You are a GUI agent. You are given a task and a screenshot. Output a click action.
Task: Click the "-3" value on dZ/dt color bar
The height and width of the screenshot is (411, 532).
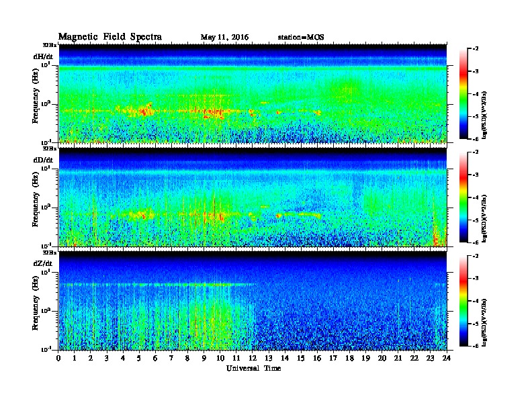coord(476,279)
